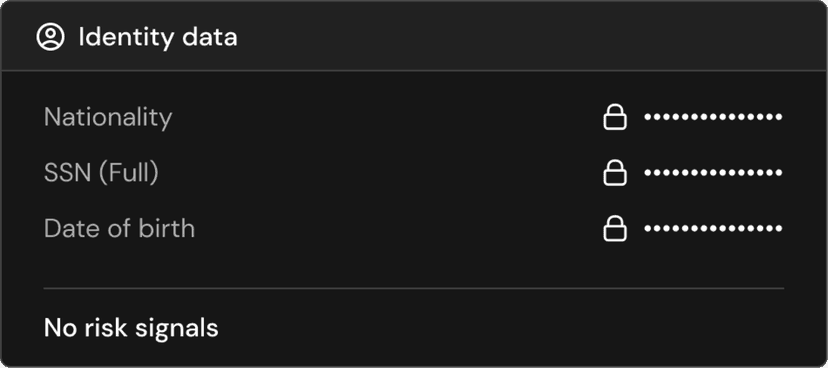Screen dimensions: 828x368
Task: Select the Identity data header title
Action: pyautogui.click(x=158, y=37)
